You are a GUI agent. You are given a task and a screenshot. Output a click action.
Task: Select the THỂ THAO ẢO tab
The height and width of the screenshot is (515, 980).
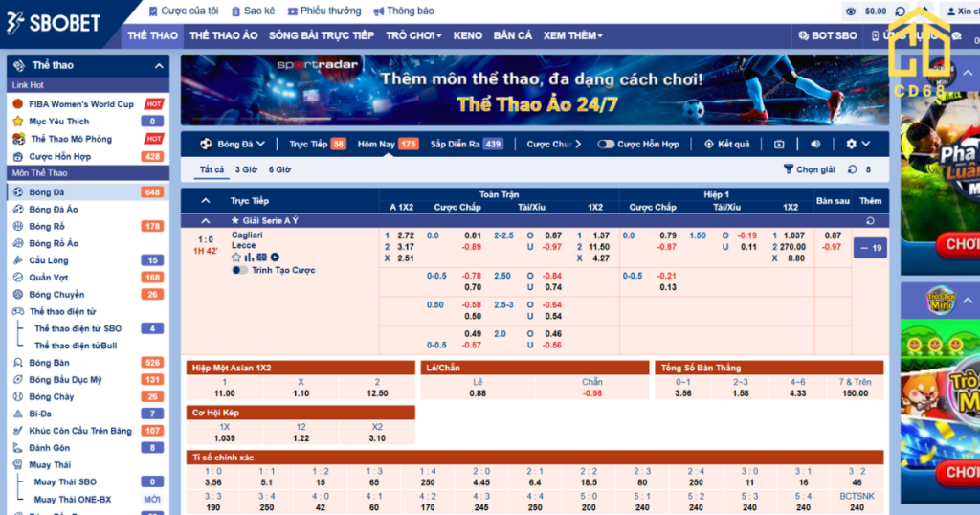(x=224, y=35)
